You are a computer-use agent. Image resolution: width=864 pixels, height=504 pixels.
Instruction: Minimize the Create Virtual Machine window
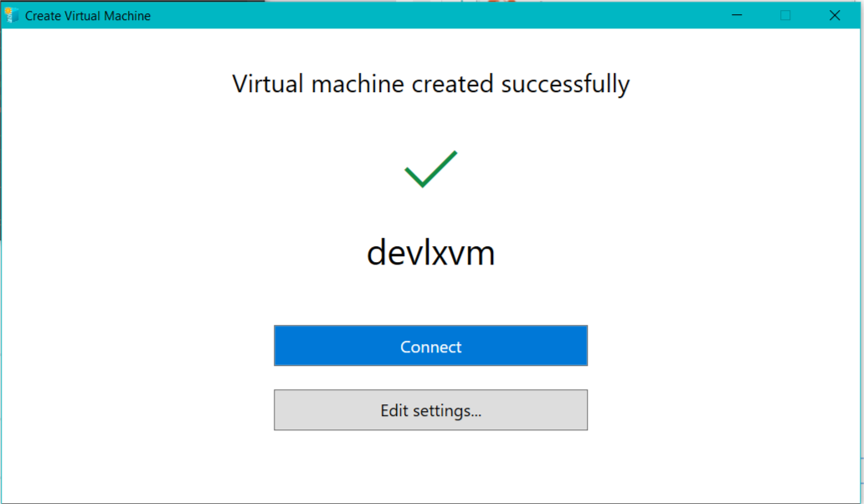point(736,15)
